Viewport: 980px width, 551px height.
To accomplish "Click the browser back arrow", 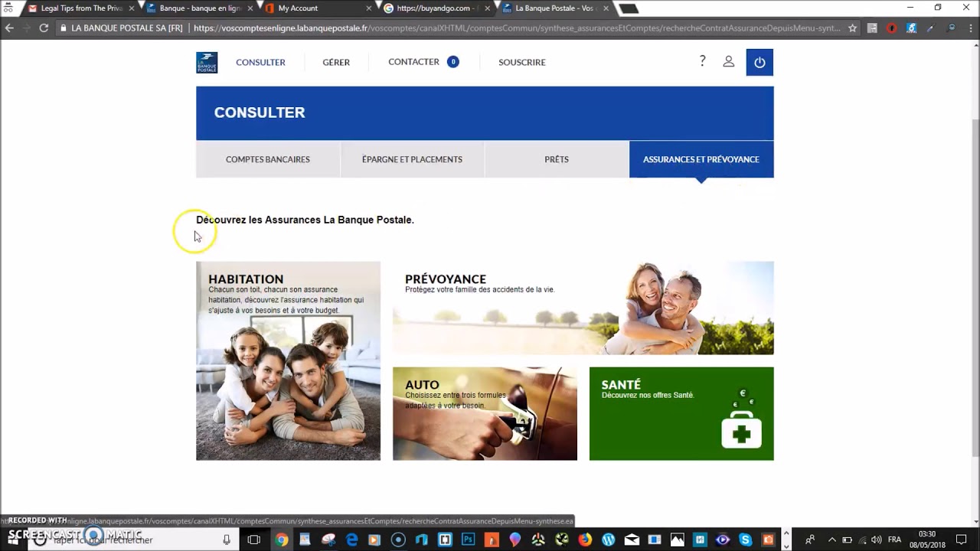I will 9,28.
